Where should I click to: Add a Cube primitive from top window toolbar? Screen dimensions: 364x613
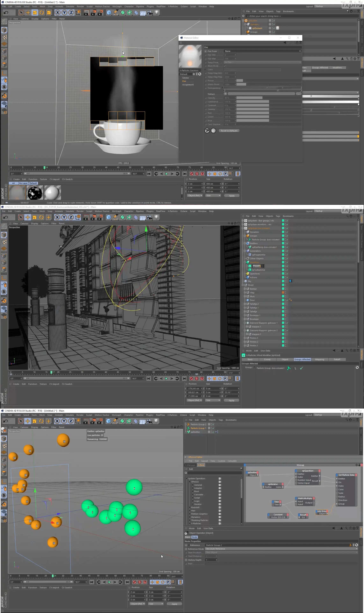point(109,12)
